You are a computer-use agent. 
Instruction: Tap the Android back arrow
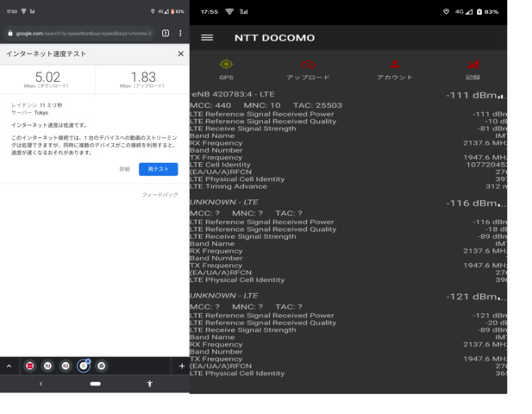pyautogui.click(x=41, y=384)
